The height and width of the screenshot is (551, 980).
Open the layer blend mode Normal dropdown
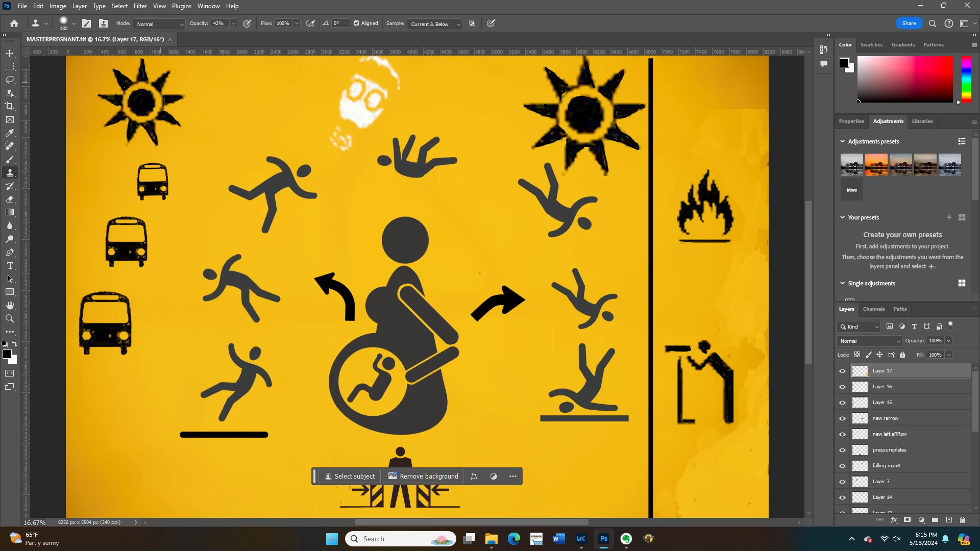(869, 341)
